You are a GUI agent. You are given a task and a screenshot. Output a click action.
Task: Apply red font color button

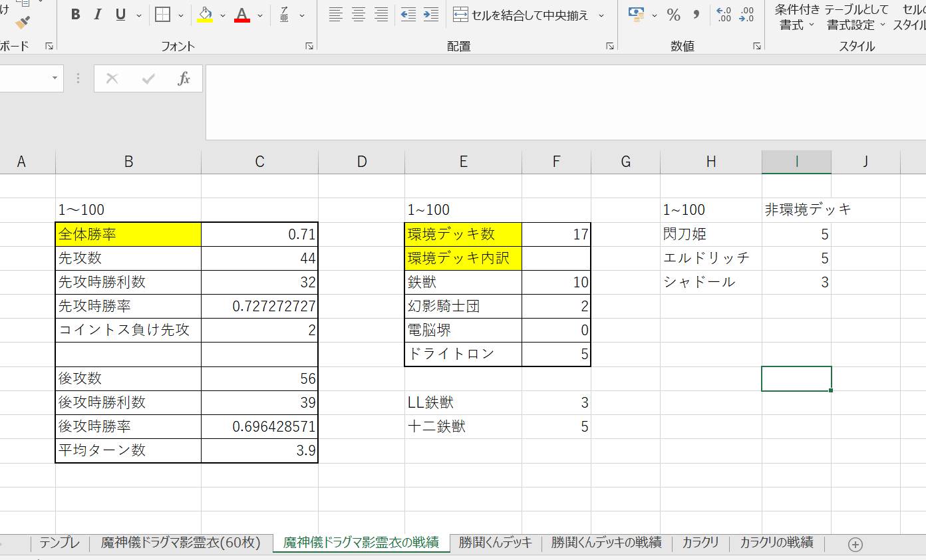(242, 15)
